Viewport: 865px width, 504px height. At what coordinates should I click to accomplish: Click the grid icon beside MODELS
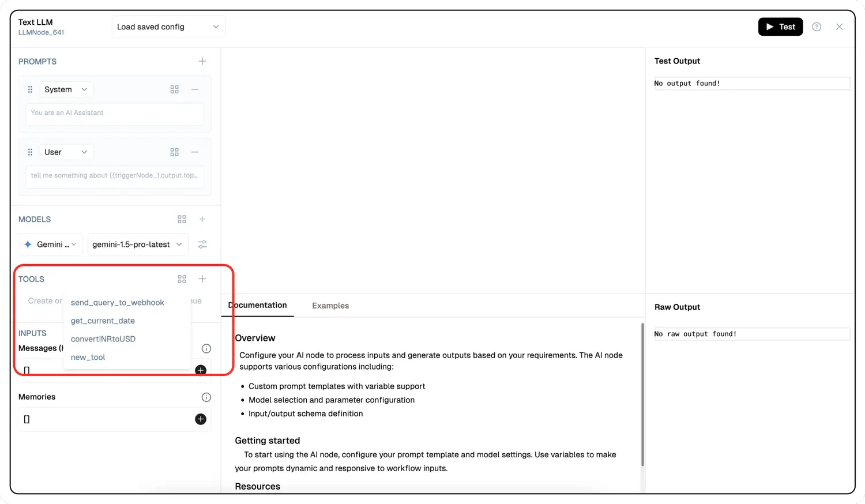[x=182, y=219]
